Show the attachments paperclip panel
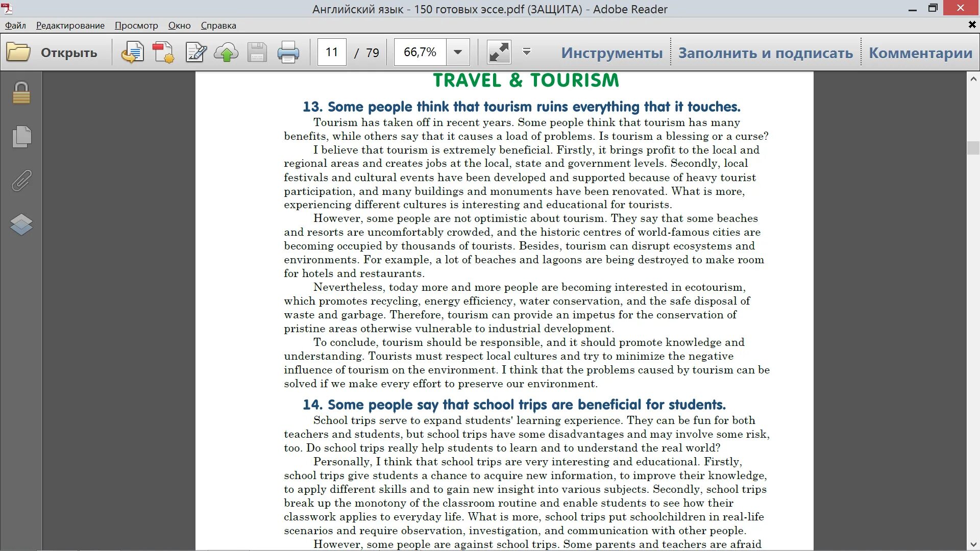The height and width of the screenshot is (551, 980). click(x=21, y=181)
